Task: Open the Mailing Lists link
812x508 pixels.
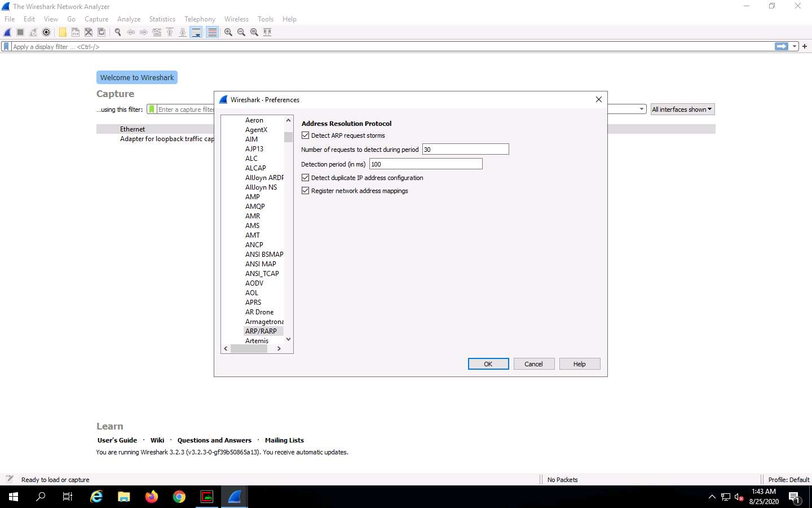Action: coord(284,440)
